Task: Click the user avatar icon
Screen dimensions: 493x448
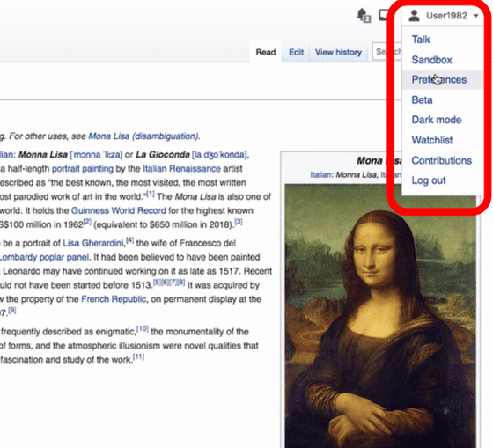Action: pyautogui.click(x=414, y=16)
